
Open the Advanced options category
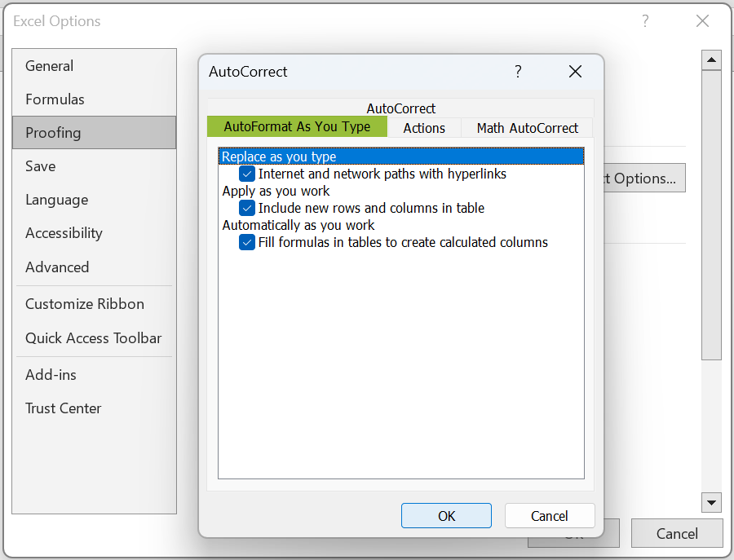(x=94, y=267)
